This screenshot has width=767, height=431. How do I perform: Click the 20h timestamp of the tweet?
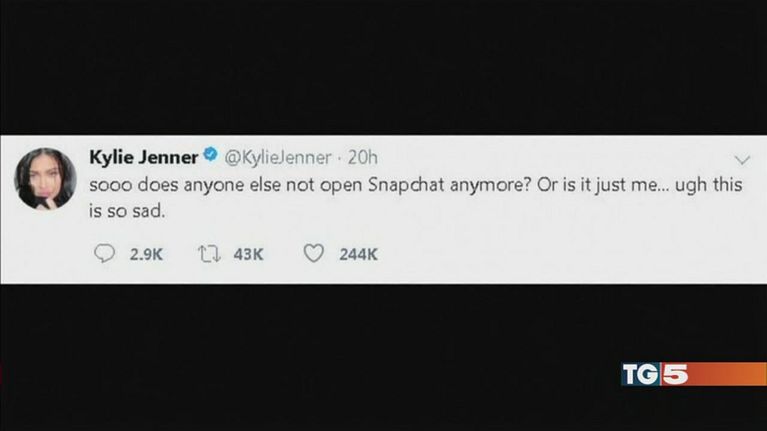pos(362,157)
